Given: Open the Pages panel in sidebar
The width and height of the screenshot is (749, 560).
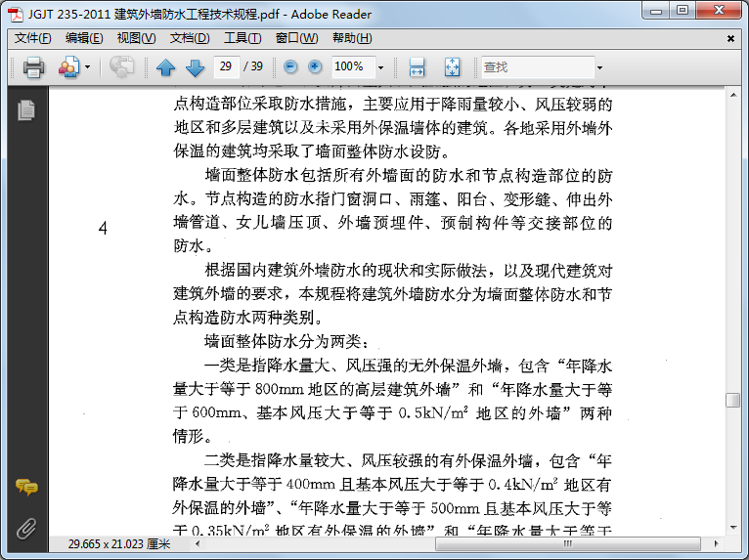Looking at the screenshot, I should [26, 110].
